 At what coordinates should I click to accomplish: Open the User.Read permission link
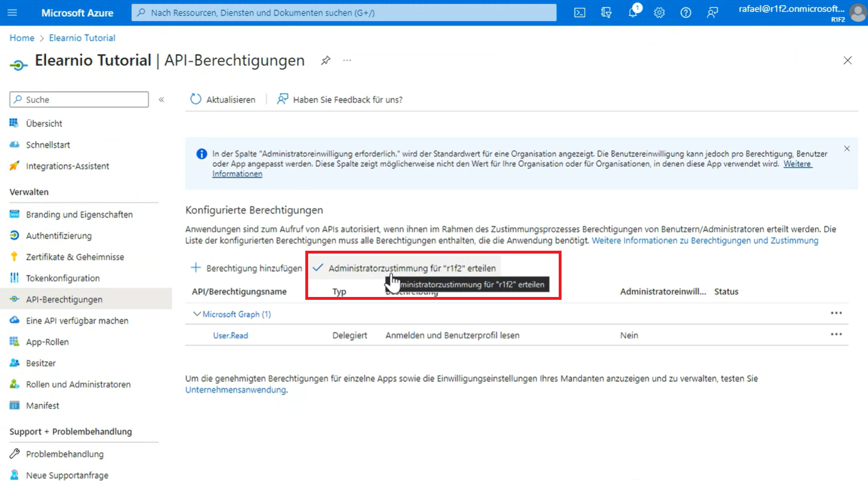pos(231,335)
